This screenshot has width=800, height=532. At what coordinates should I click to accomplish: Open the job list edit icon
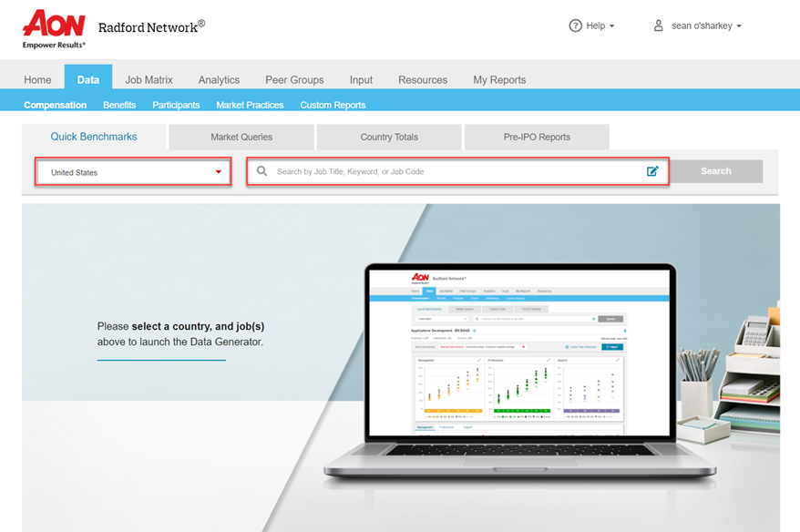[x=652, y=171]
